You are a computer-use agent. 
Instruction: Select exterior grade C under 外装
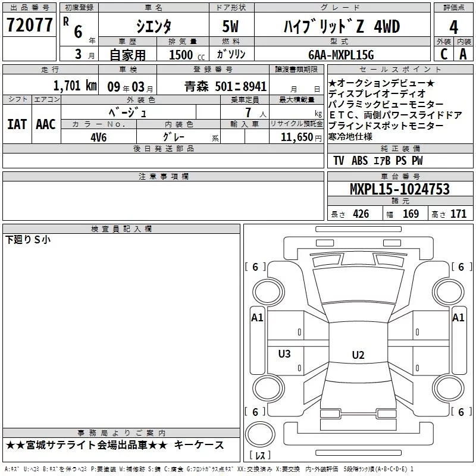444,54
